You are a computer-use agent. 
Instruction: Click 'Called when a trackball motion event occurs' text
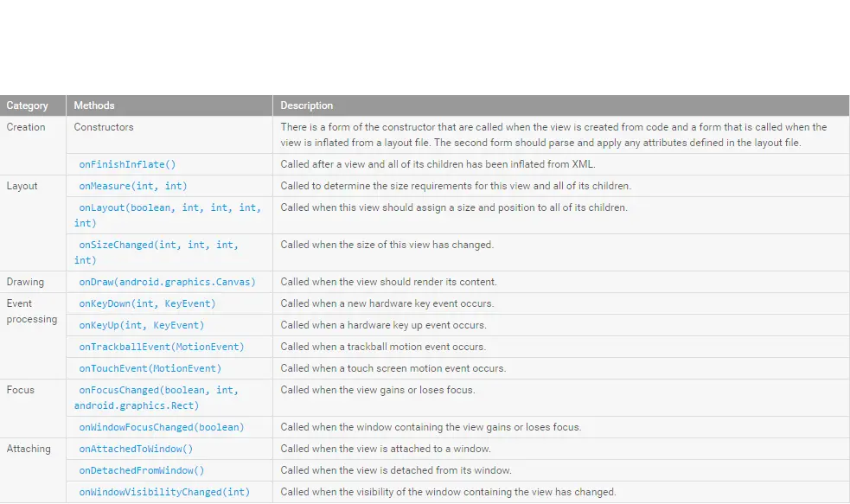click(383, 347)
